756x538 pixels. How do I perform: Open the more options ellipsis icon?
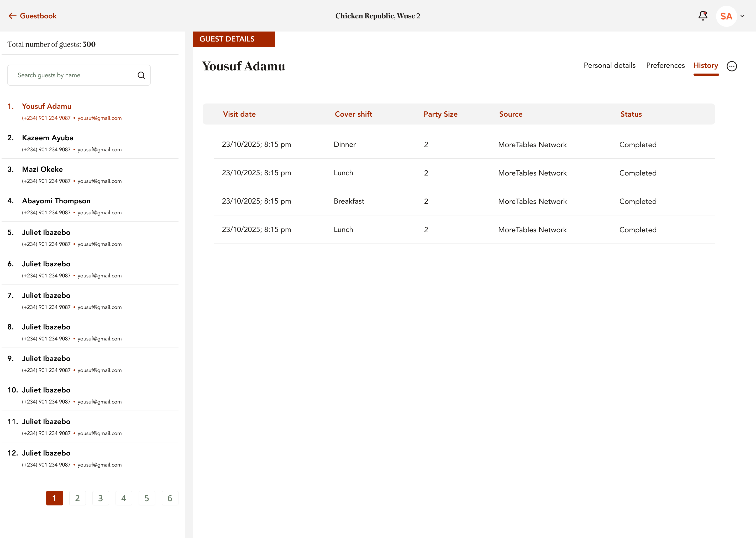click(732, 66)
